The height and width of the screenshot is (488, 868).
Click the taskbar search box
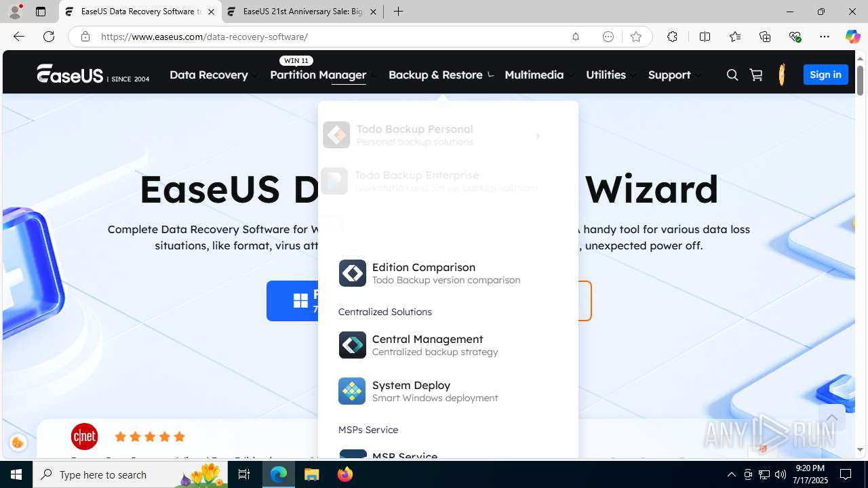[x=130, y=474]
